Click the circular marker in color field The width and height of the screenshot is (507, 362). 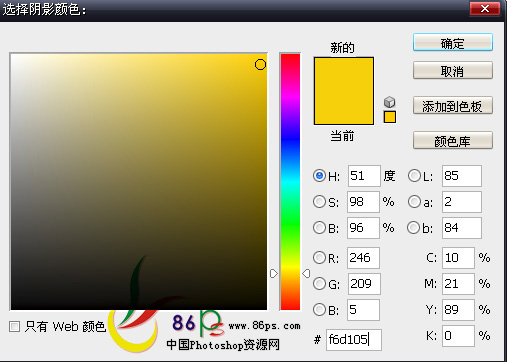coord(260,64)
